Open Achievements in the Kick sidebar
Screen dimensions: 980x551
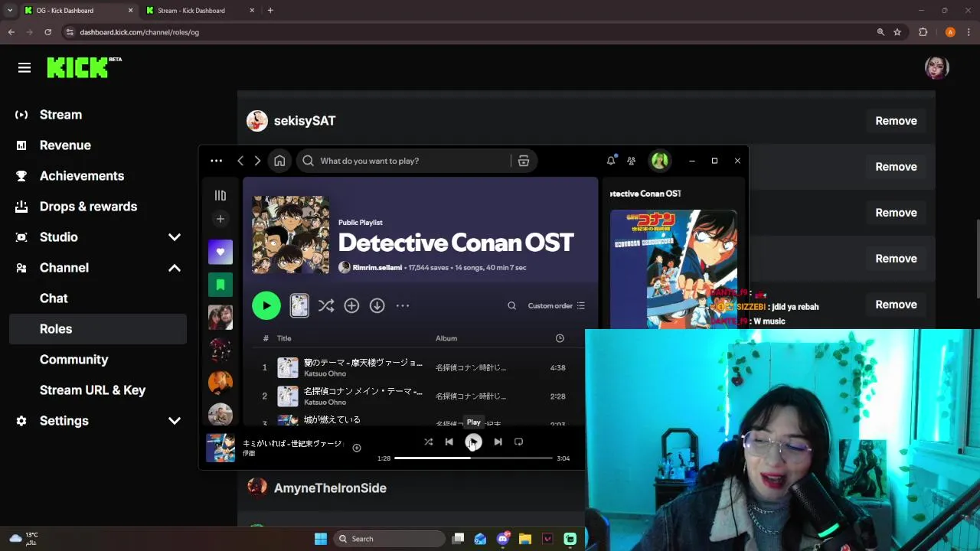tap(82, 176)
